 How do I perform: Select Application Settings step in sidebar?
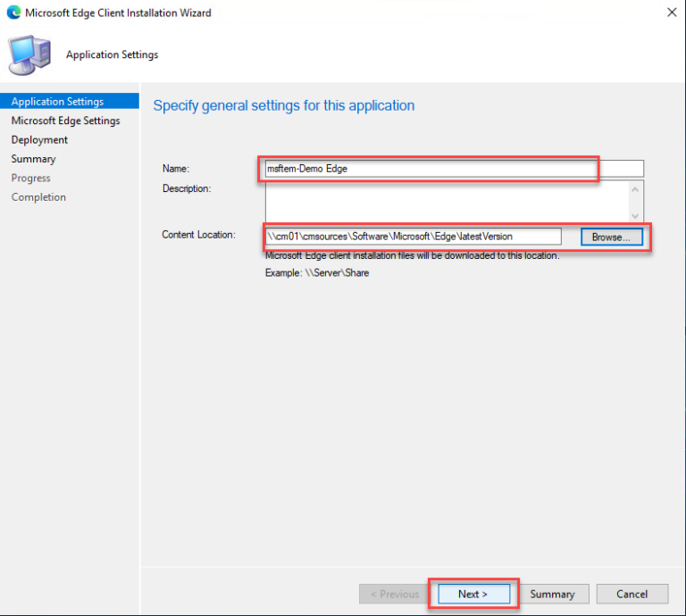70,102
